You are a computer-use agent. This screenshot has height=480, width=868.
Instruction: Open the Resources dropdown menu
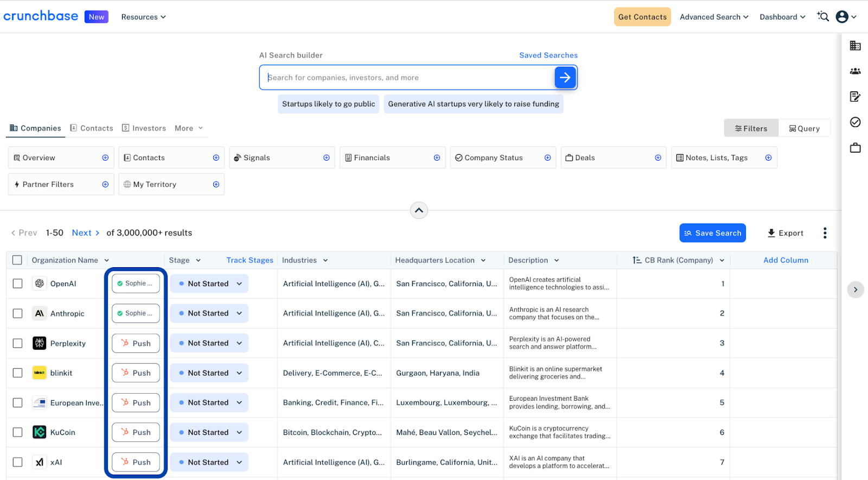point(143,17)
